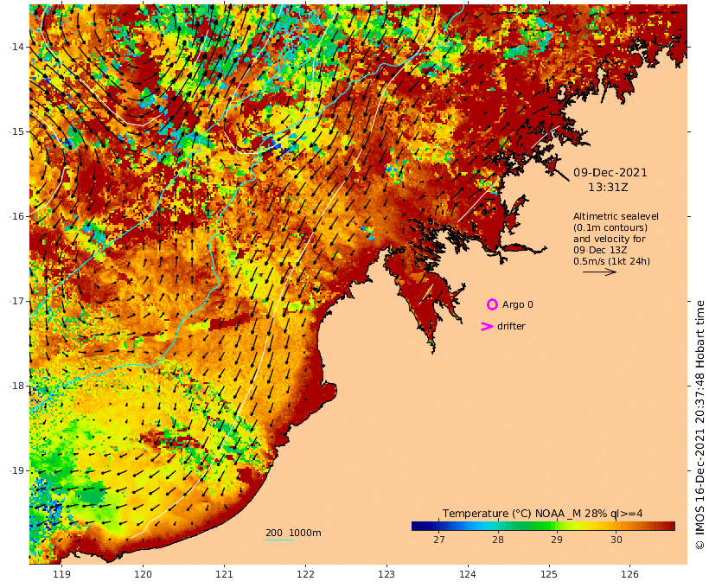
Task: Click the colorbar value 27
Action: 439,540
